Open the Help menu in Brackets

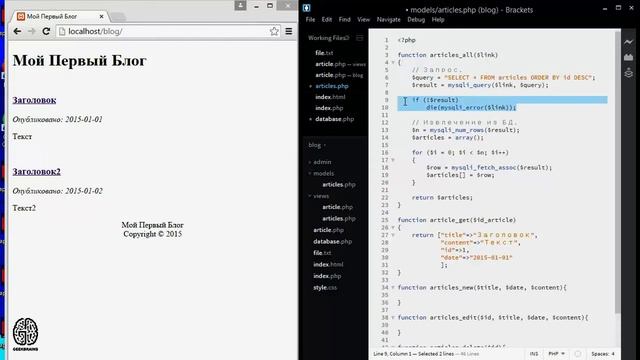pyautogui.click(x=438, y=20)
